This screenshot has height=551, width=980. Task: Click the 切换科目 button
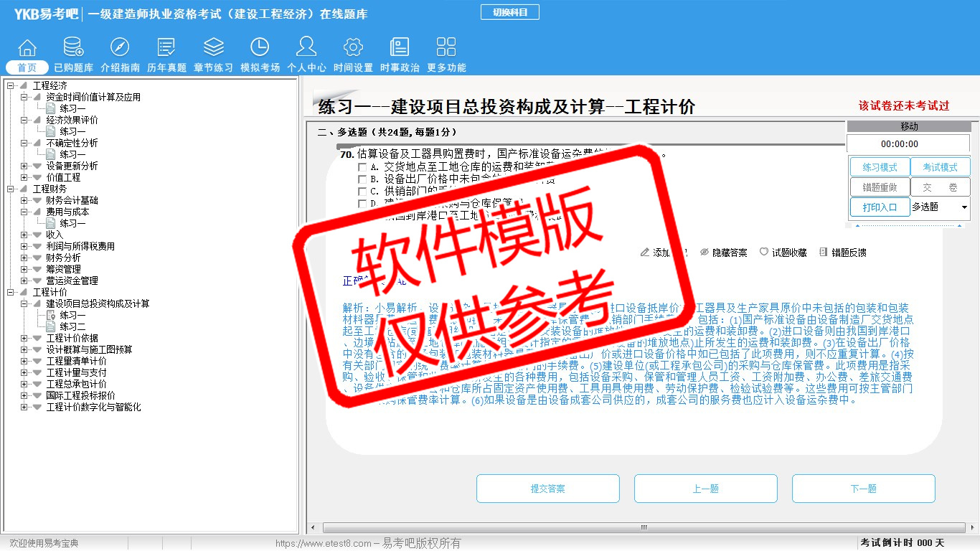click(509, 12)
